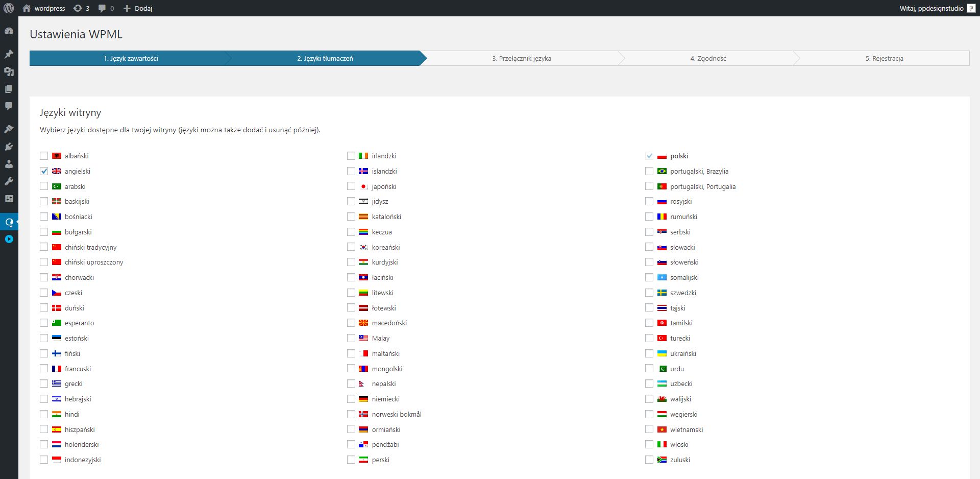Open Appearance paintbrush sidebar icon

pos(9,129)
